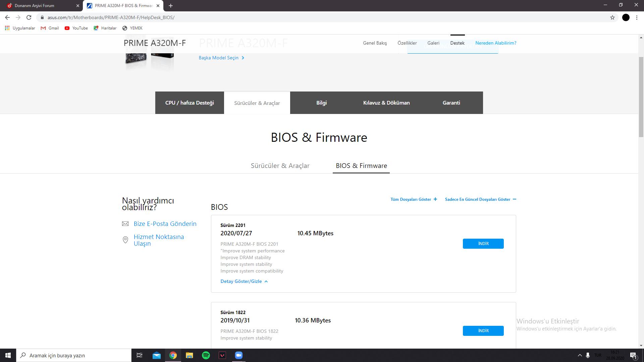Open a new browser tab

point(171,6)
